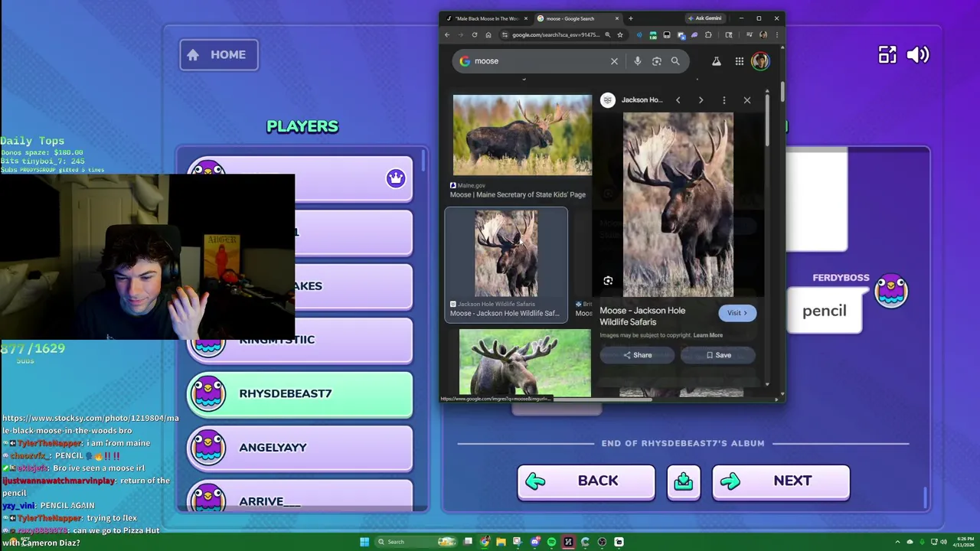
Task: Submit search with the magnifier icon
Action: pos(675,61)
